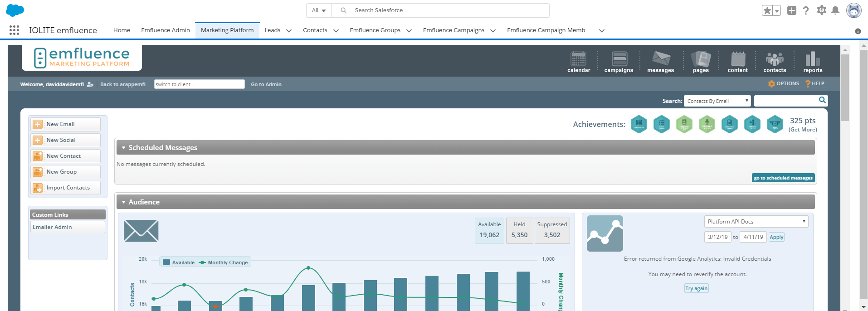Click the favorites star icon
Image resolution: width=868 pixels, height=311 pixels.
coord(767,10)
